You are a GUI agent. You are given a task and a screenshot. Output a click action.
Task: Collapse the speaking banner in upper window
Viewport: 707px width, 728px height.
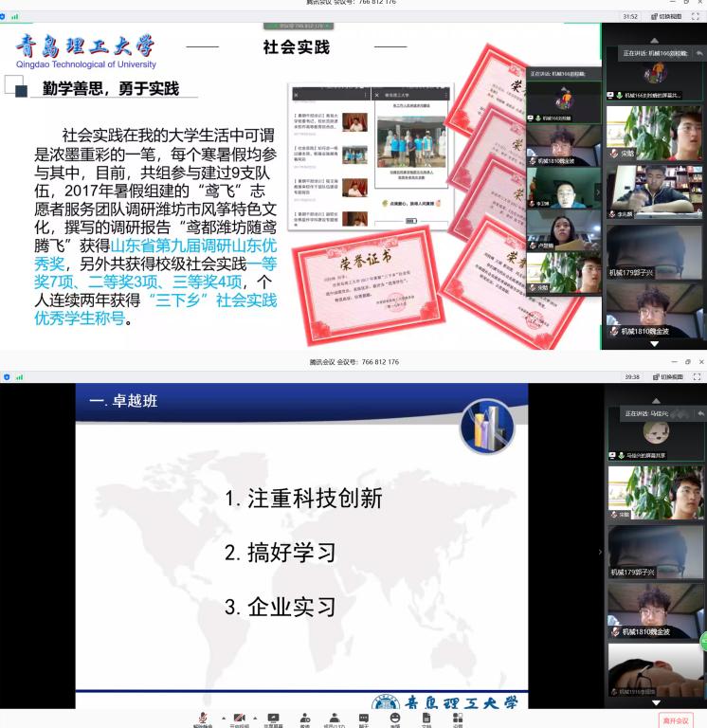click(700, 54)
